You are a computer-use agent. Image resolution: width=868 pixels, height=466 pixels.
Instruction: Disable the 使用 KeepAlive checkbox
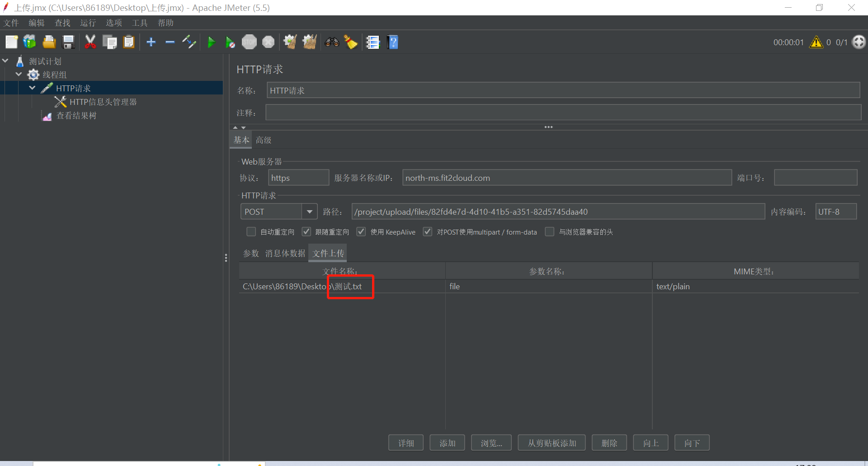pos(361,231)
